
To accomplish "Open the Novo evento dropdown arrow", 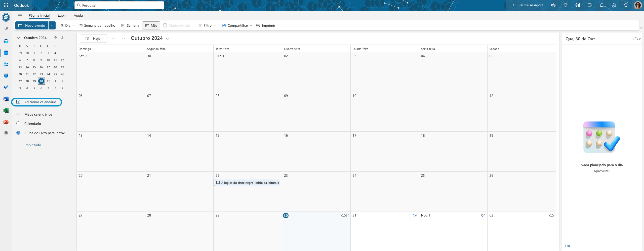I will (52, 25).
